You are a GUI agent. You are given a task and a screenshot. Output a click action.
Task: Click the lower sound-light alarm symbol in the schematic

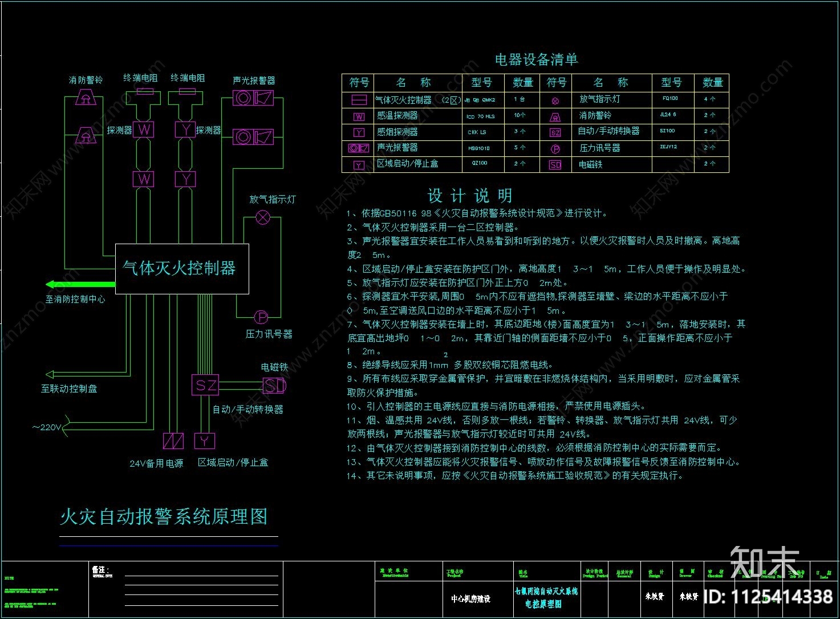[x=254, y=137]
